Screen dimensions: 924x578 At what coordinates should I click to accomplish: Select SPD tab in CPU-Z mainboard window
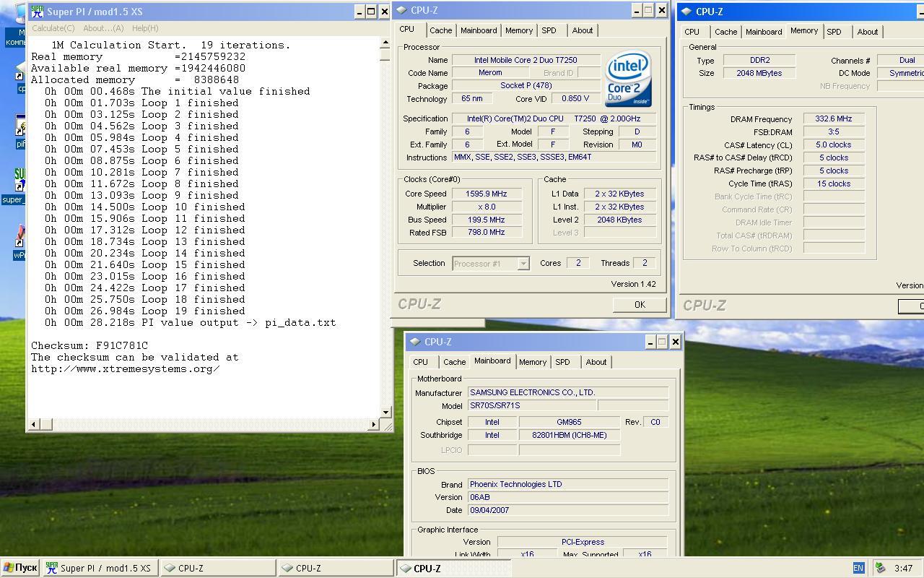point(562,362)
